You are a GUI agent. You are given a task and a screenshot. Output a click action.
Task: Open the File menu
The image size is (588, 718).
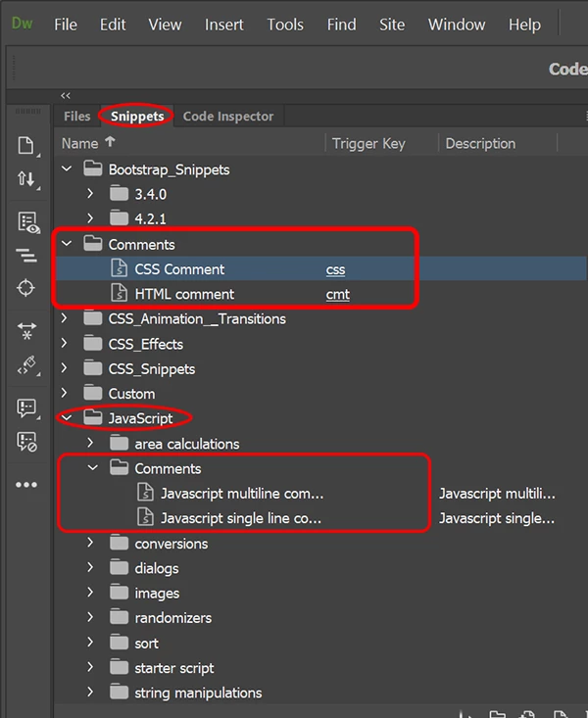pos(66,24)
